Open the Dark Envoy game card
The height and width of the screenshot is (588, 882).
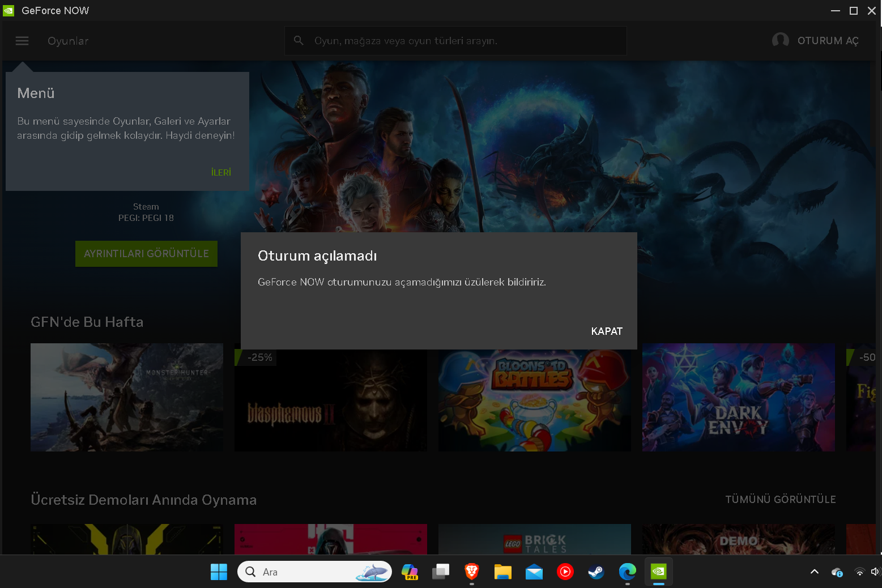pos(739,397)
